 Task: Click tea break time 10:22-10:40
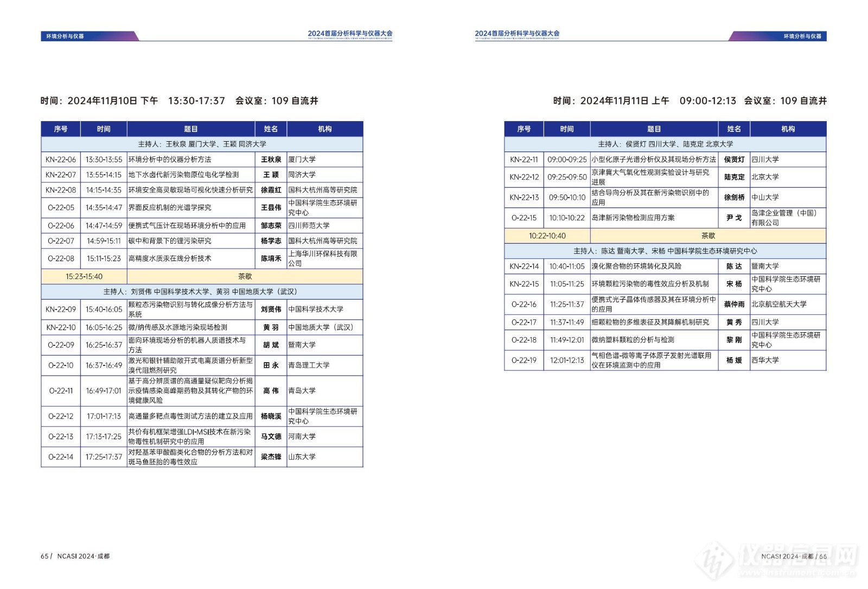547,236
